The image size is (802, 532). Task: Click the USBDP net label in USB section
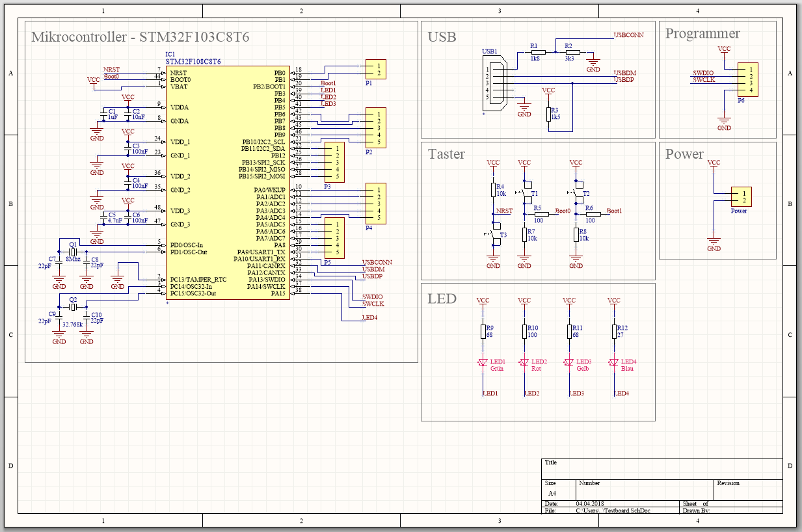[625, 79]
